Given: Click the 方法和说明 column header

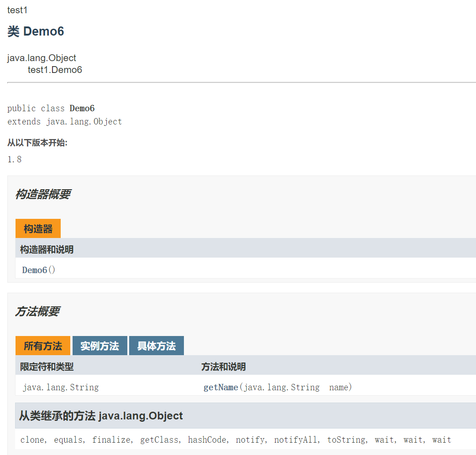Looking at the screenshot, I should coord(224,367).
